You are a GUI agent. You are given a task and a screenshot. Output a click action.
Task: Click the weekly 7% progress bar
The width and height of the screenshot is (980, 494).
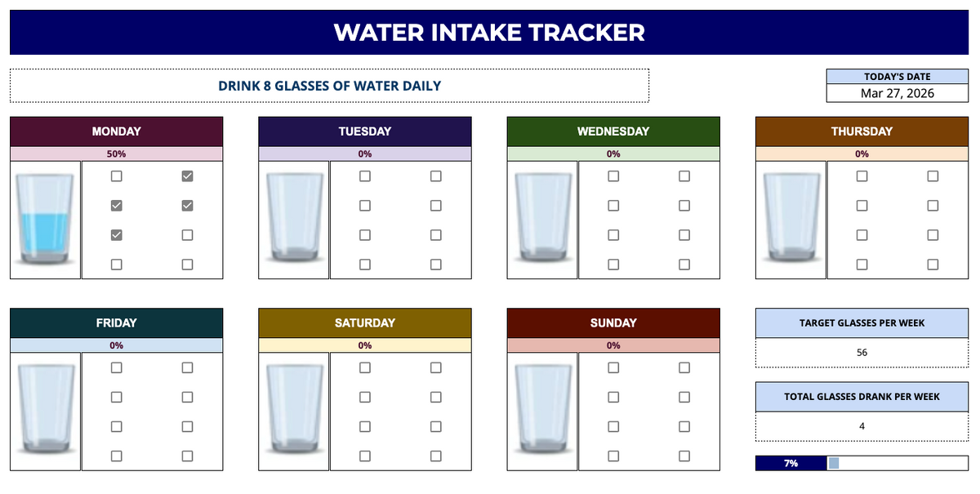click(x=862, y=463)
